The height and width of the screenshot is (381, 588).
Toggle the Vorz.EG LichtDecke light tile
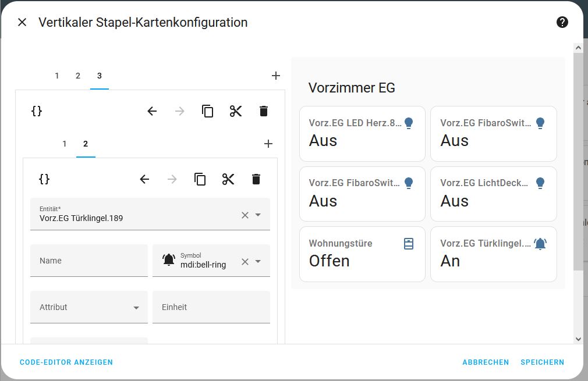[493, 193]
